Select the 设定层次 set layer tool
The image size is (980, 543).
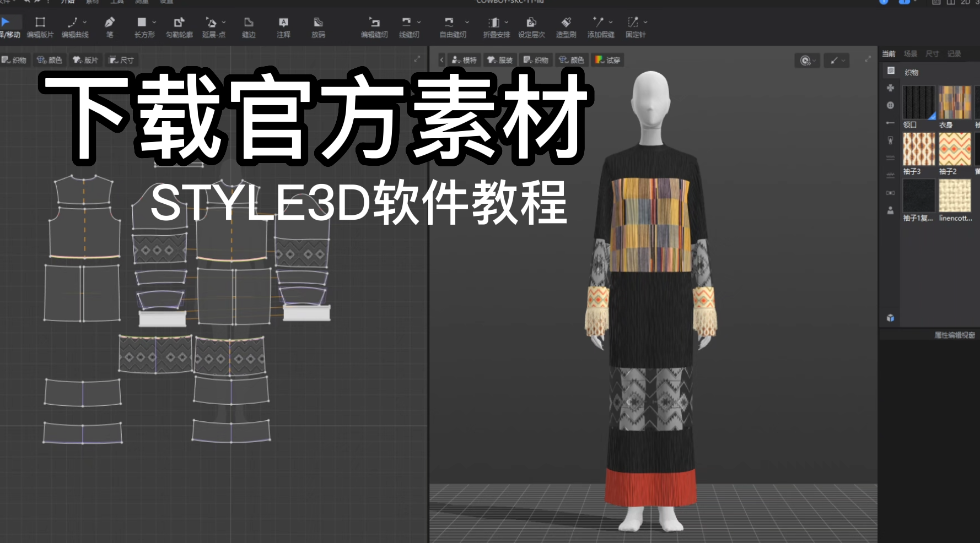(531, 27)
